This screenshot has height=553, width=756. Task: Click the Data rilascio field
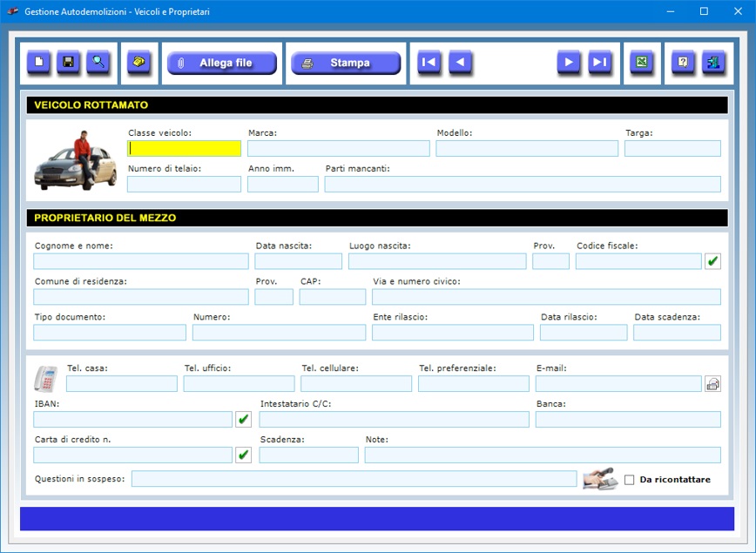point(584,333)
